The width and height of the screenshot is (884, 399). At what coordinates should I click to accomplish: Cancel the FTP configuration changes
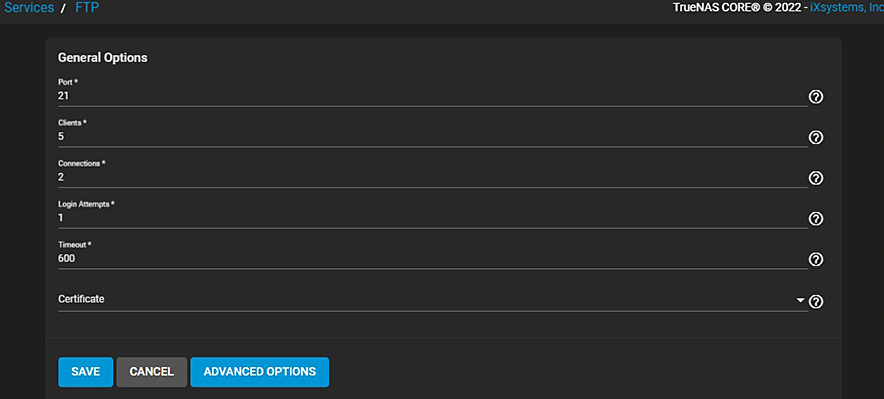pyautogui.click(x=152, y=372)
